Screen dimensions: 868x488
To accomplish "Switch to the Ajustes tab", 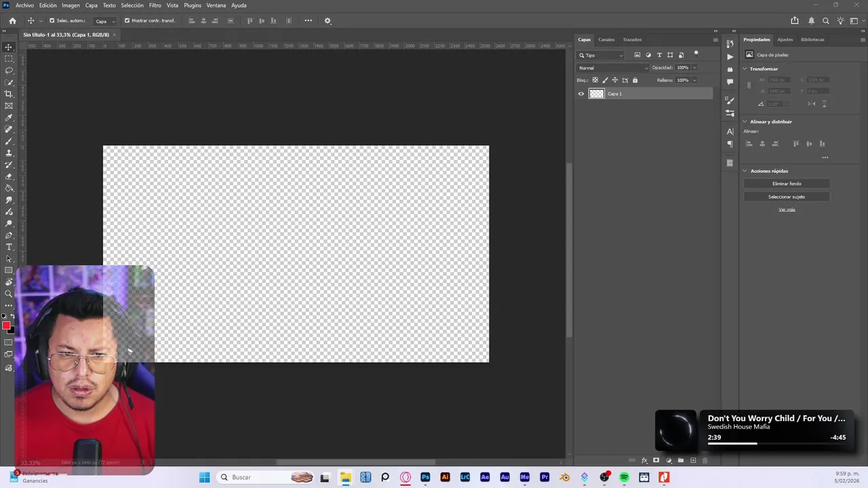I will click(x=785, y=39).
